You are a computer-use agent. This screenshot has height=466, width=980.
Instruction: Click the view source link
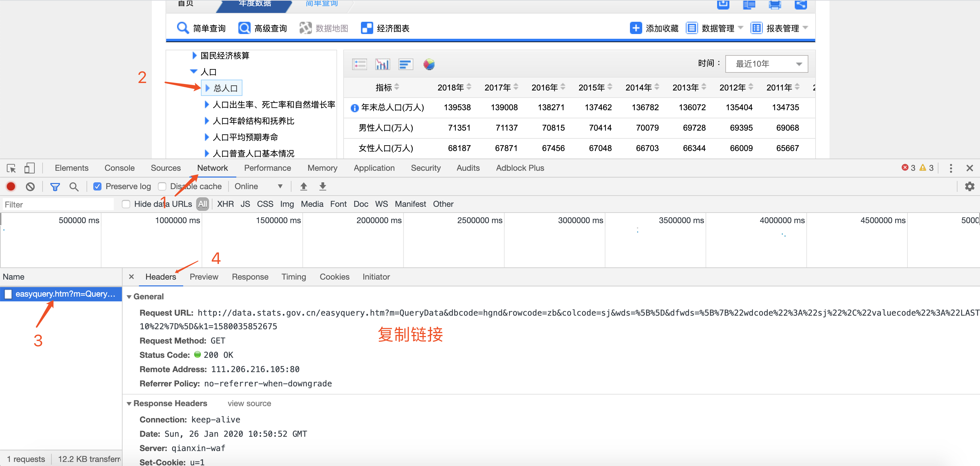tap(249, 403)
